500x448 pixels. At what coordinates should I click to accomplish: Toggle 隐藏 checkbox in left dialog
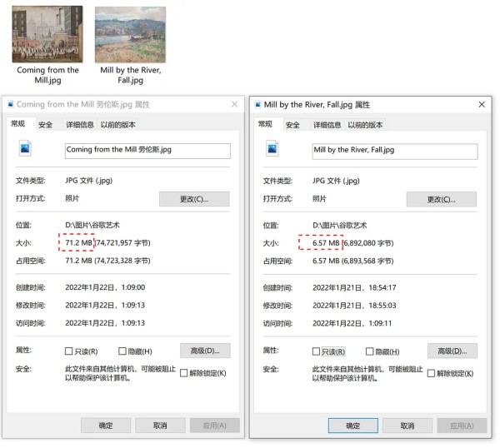click(122, 351)
